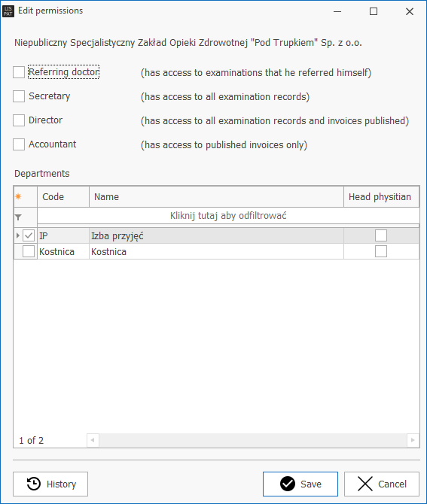
Task: Select the 'Kostnica' code cell
Action: tap(63, 251)
